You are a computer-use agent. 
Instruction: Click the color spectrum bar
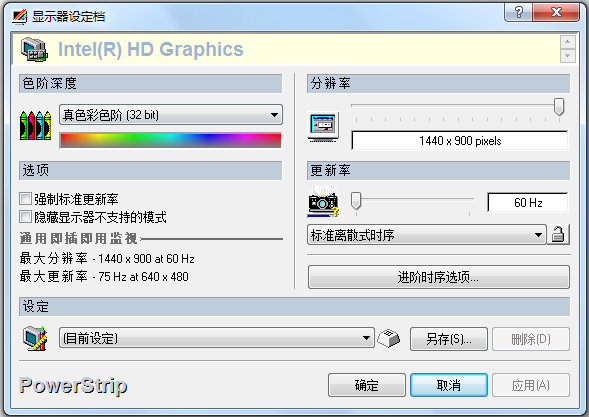171,141
